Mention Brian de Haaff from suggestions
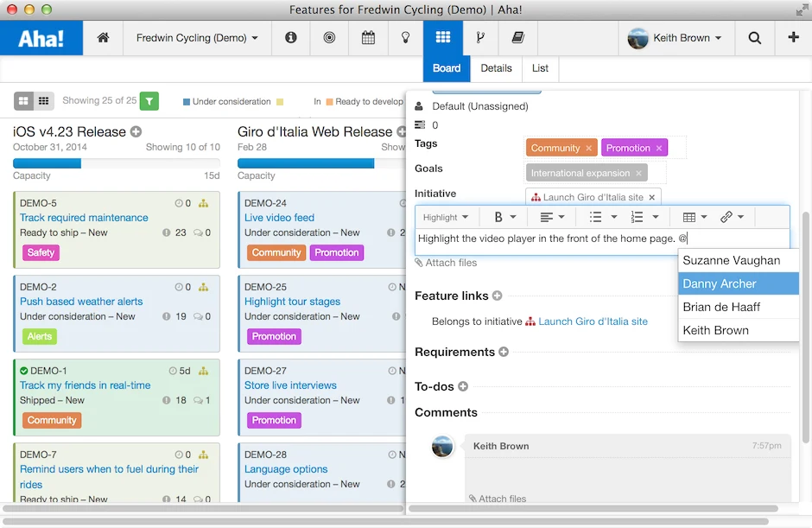 (738, 308)
